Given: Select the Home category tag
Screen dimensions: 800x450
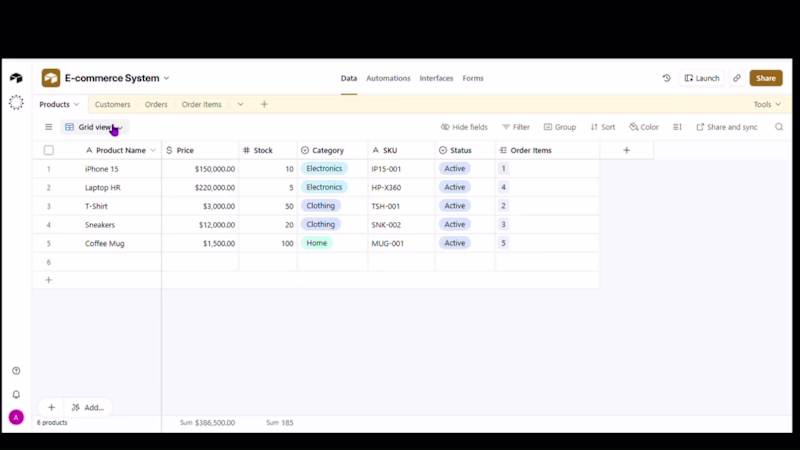Looking at the screenshot, I should (x=316, y=243).
